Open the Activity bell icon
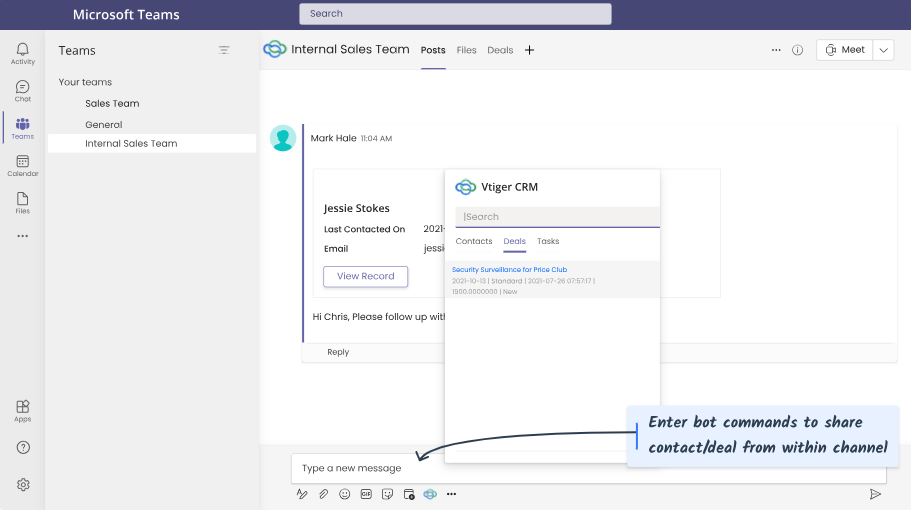This screenshot has width=913, height=514. pos(23,53)
